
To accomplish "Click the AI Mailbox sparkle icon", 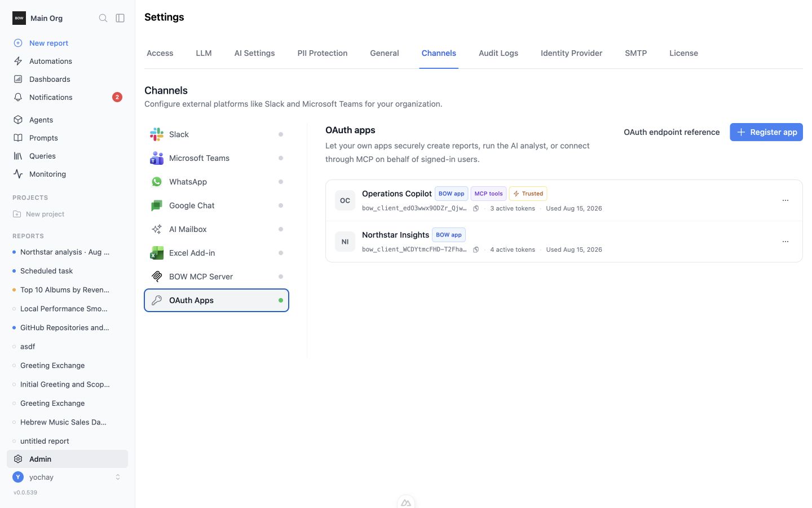I will pyautogui.click(x=157, y=229).
